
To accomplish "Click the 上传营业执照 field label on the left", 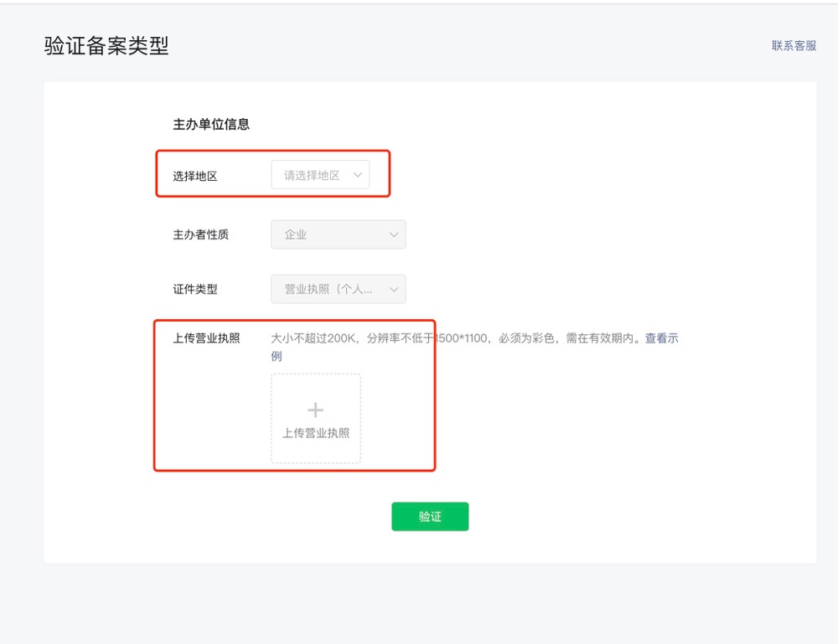I will pos(206,338).
